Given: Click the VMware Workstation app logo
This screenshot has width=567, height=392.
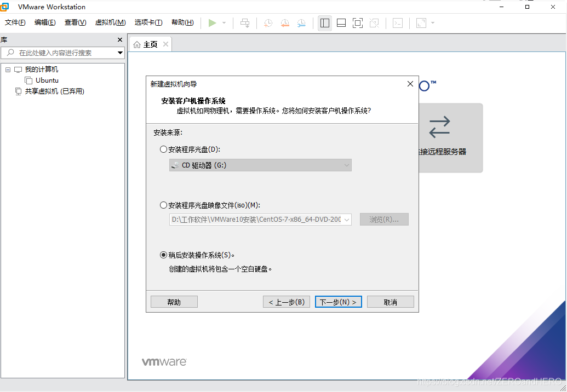Looking at the screenshot, I should click(4, 7).
